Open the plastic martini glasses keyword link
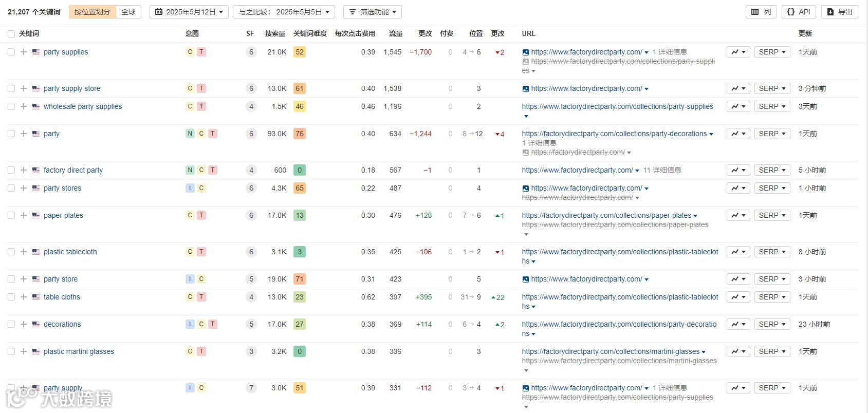The height and width of the screenshot is (413, 868). click(79, 351)
